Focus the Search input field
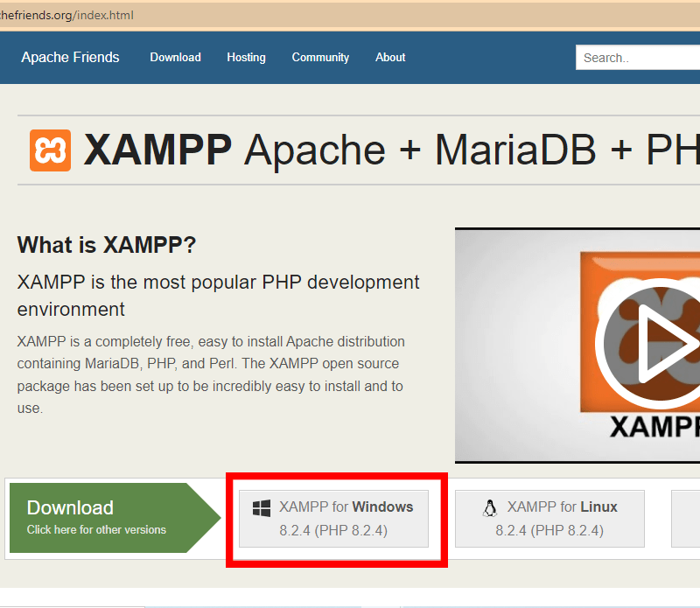This screenshot has width=700, height=608. click(x=638, y=58)
